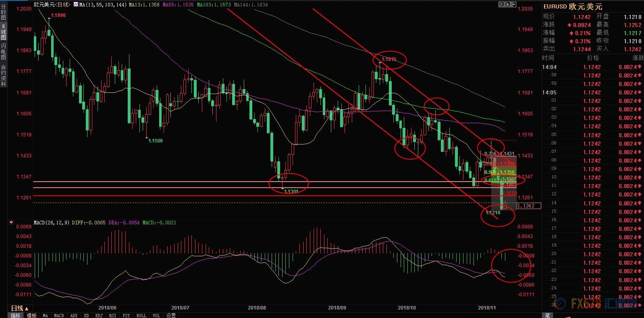Click the first chart-tool icon at top right

[x=501, y=4]
